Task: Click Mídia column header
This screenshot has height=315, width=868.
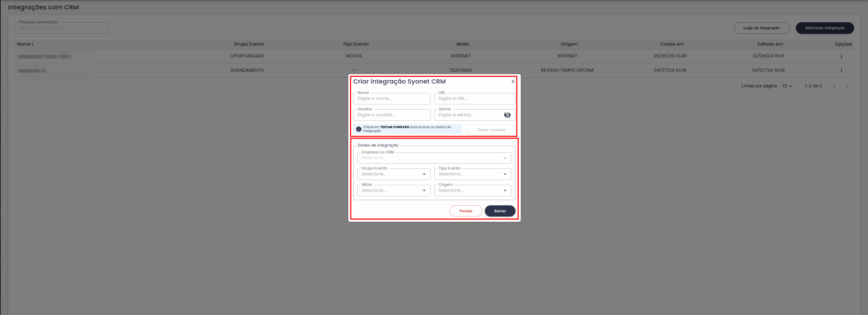Action: pyautogui.click(x=463, y=44)
